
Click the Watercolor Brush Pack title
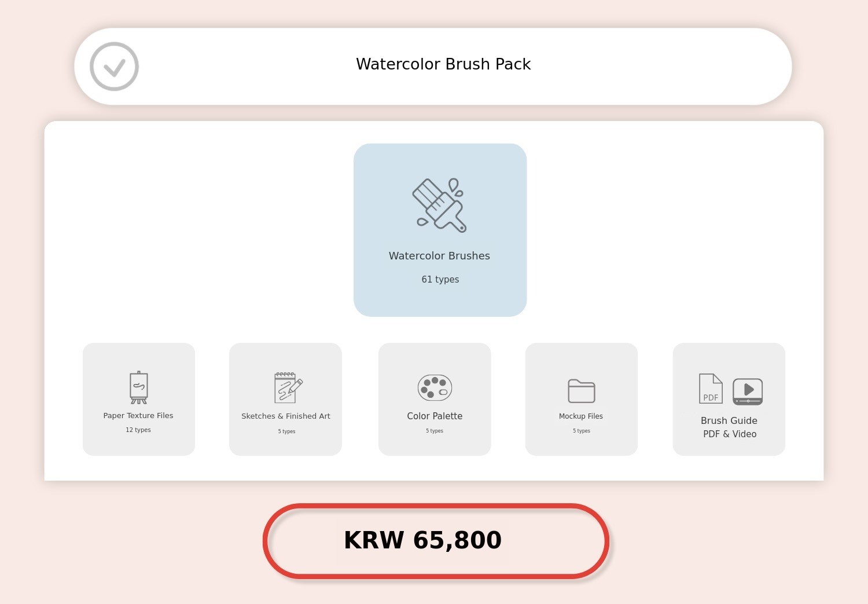(x=443, y=64)
